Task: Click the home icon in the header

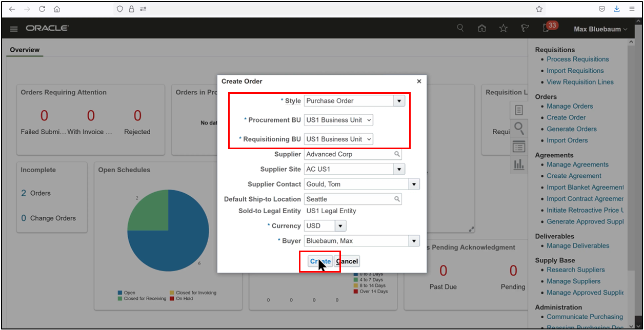Action: pyautogui.click(x=482, y=29)
